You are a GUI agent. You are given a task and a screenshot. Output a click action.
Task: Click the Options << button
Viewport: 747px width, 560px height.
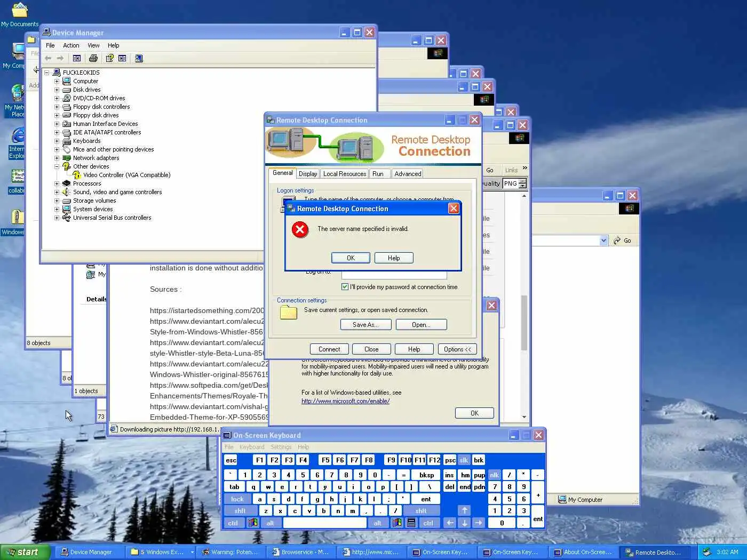coord(457,349)
